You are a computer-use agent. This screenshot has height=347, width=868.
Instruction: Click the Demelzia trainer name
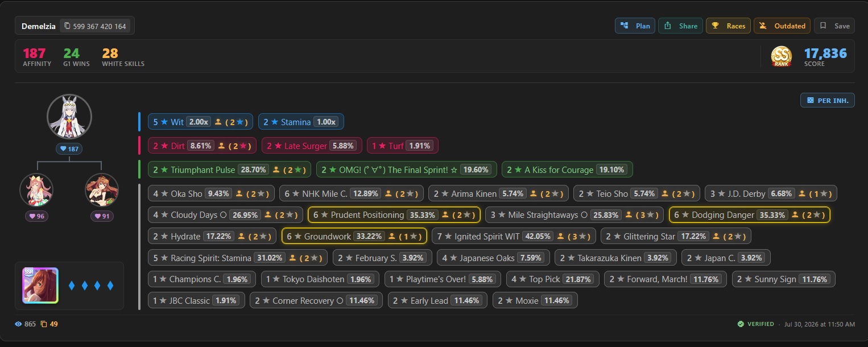[x=39, y=26]
